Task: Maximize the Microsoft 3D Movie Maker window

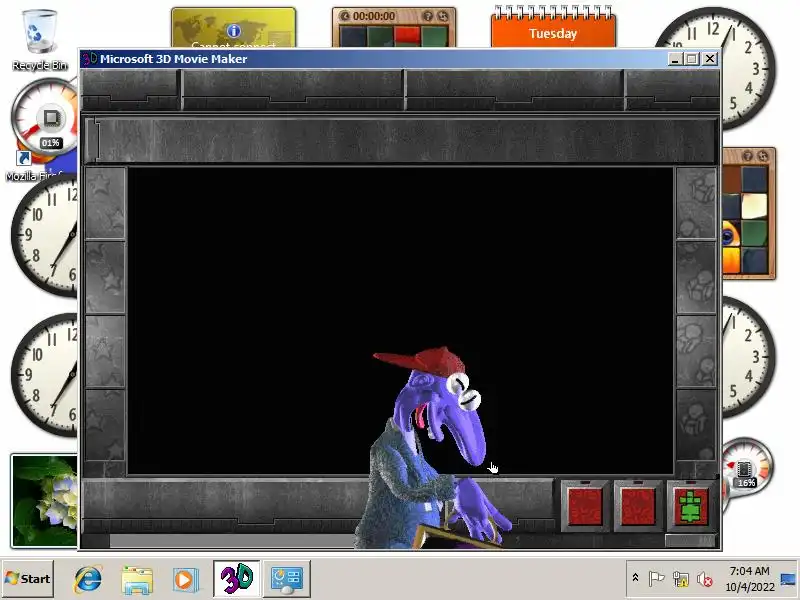Action: (692, 59)
